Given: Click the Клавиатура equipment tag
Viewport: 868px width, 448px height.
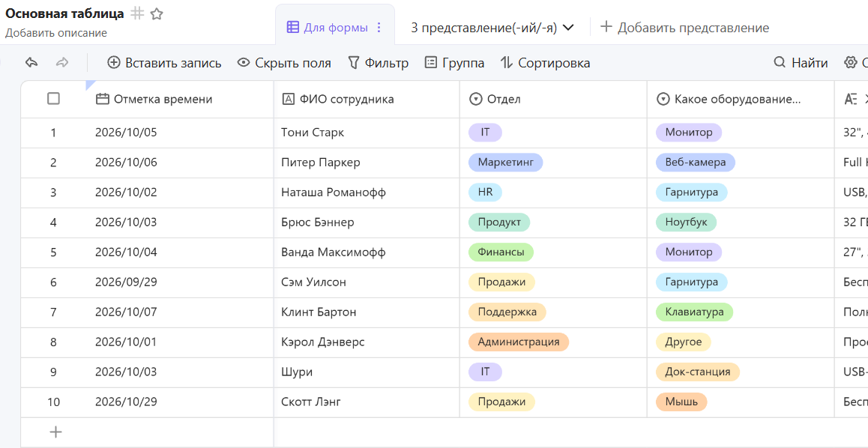Looking at the screenshot, I should [694, 312].
